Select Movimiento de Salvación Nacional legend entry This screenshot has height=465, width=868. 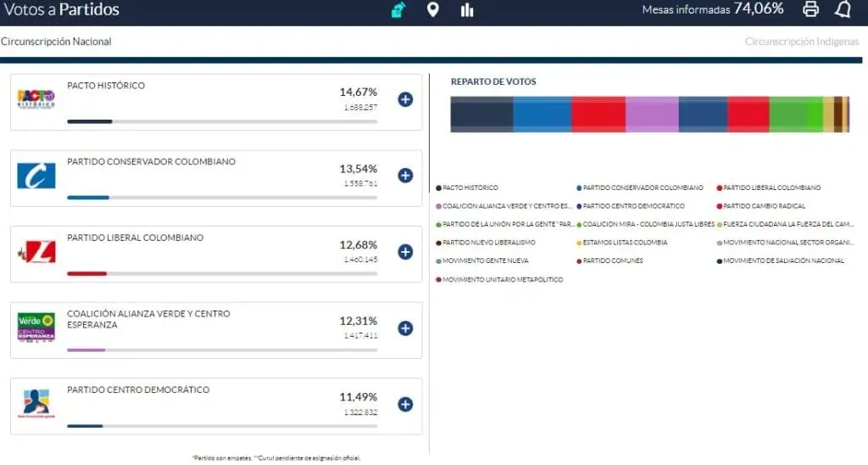[x=781, y=261]
